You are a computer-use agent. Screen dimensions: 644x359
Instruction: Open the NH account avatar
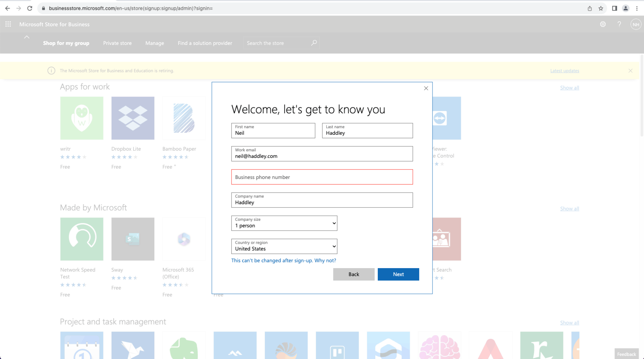(635, 24)
